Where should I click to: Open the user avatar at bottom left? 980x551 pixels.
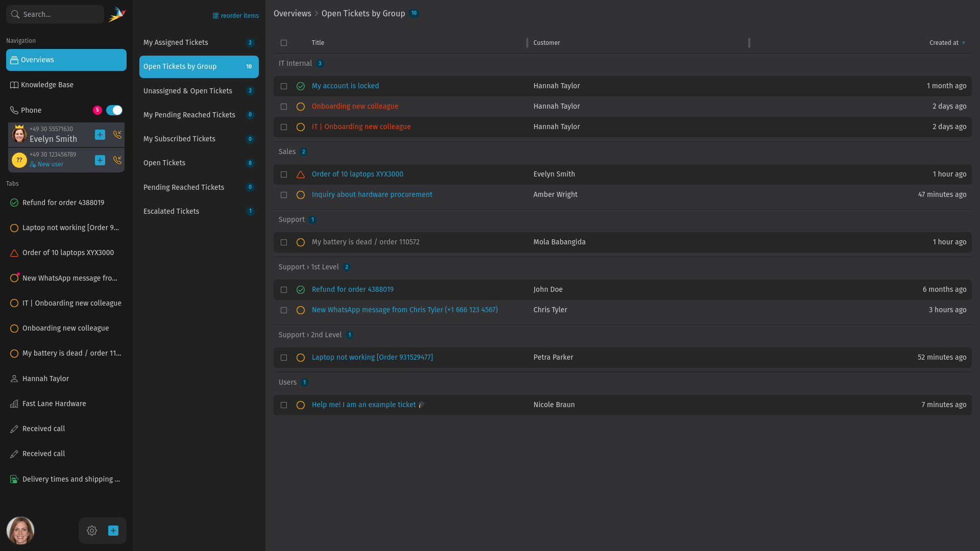(20, 531)
